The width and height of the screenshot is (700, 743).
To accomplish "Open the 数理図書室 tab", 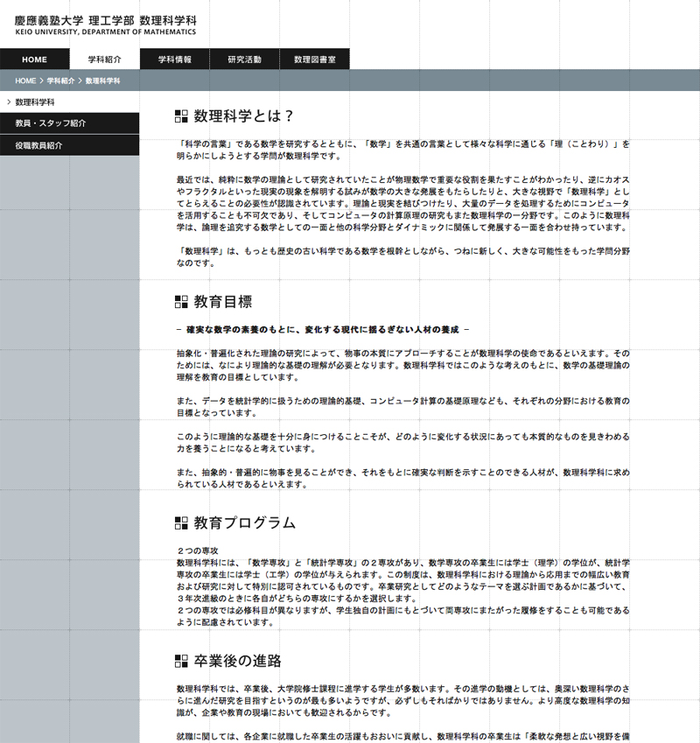I will pyautogui.click(x=314, y=60).
